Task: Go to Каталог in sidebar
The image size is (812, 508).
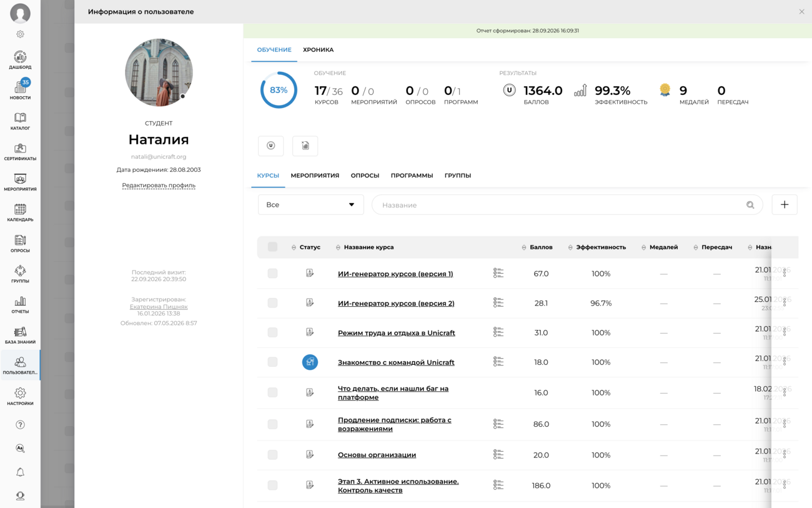Action: tap(20, 121)
